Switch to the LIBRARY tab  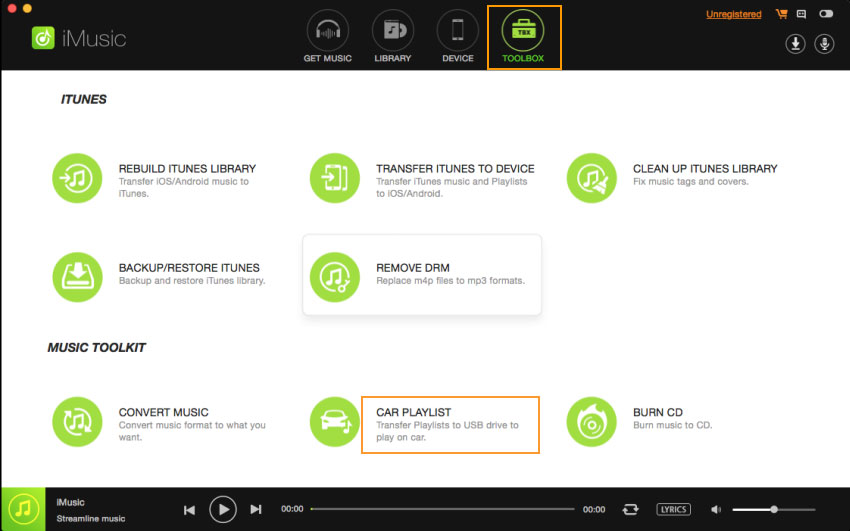coord(392,37)
